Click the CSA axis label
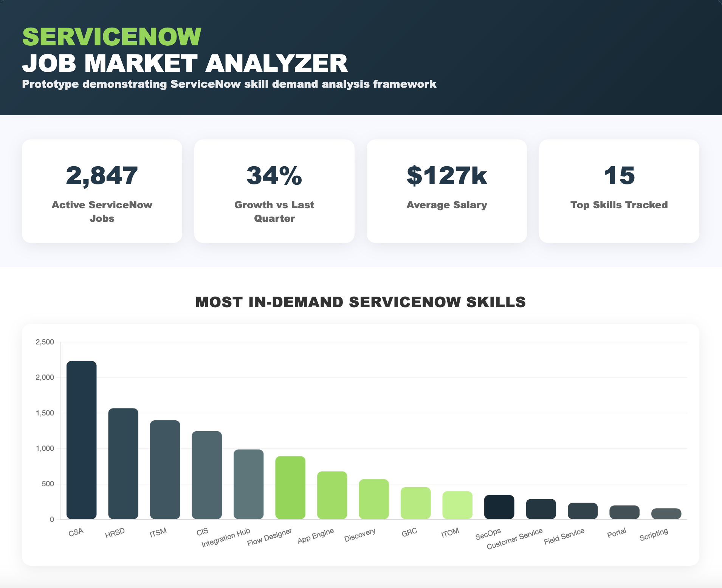722x588 pixels. tap(76, 532)
